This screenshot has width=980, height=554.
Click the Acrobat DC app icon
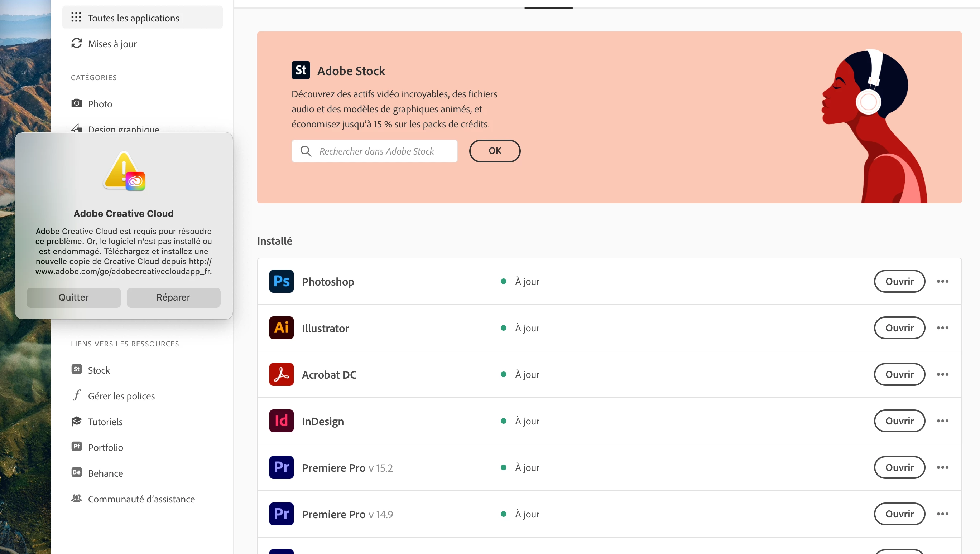281,374
